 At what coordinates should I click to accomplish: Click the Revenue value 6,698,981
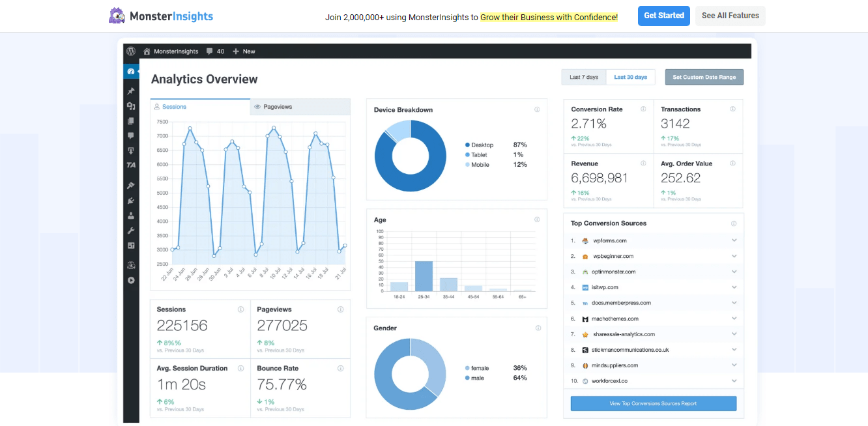600,178
